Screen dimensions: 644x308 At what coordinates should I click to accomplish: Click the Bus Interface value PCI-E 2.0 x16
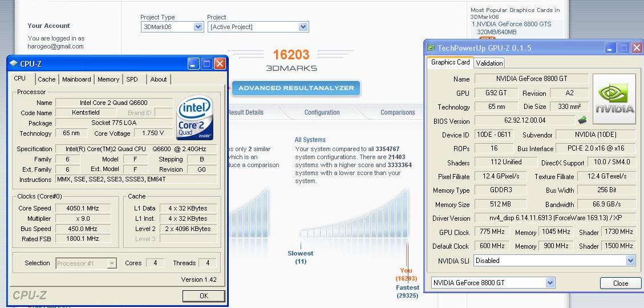596,148
